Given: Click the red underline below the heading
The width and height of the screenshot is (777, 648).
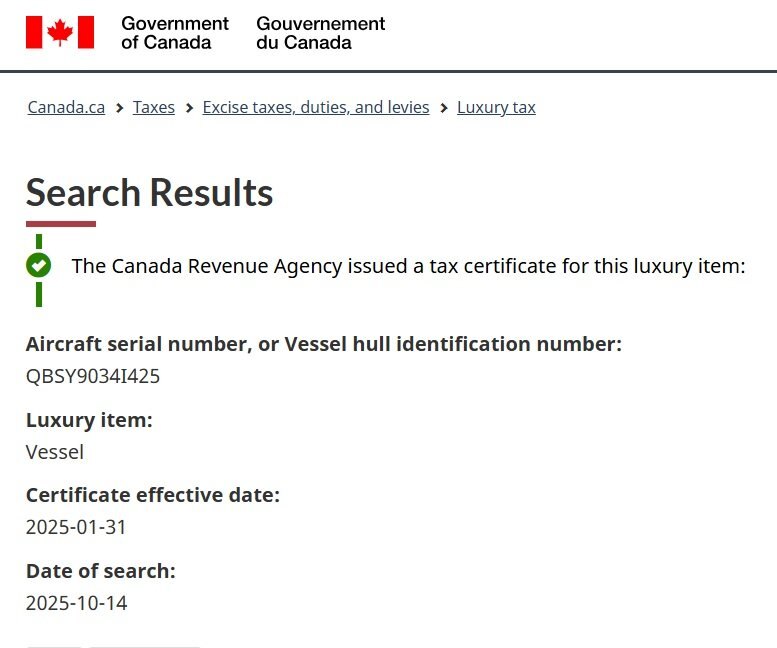Looking at the screenshot, I should click(61, 224).
